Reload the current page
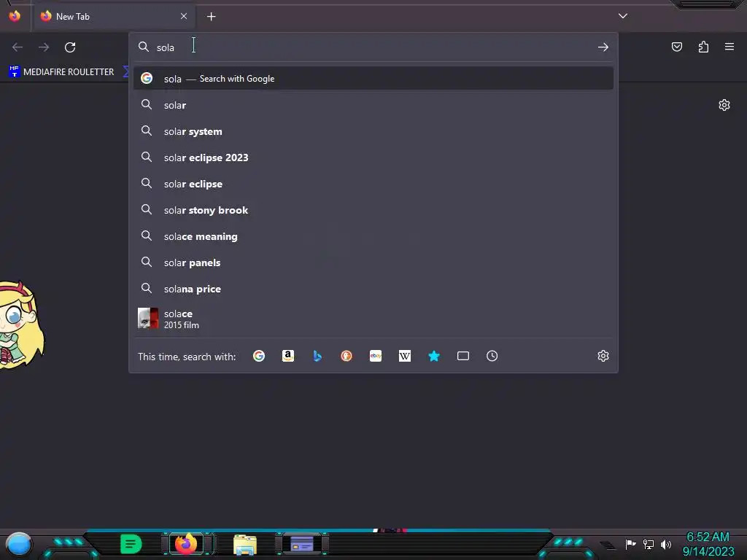 pyautogui.click(x=70, y=47)
